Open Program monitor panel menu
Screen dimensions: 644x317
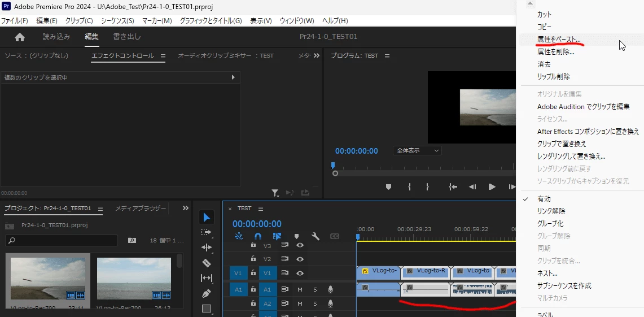387,56
